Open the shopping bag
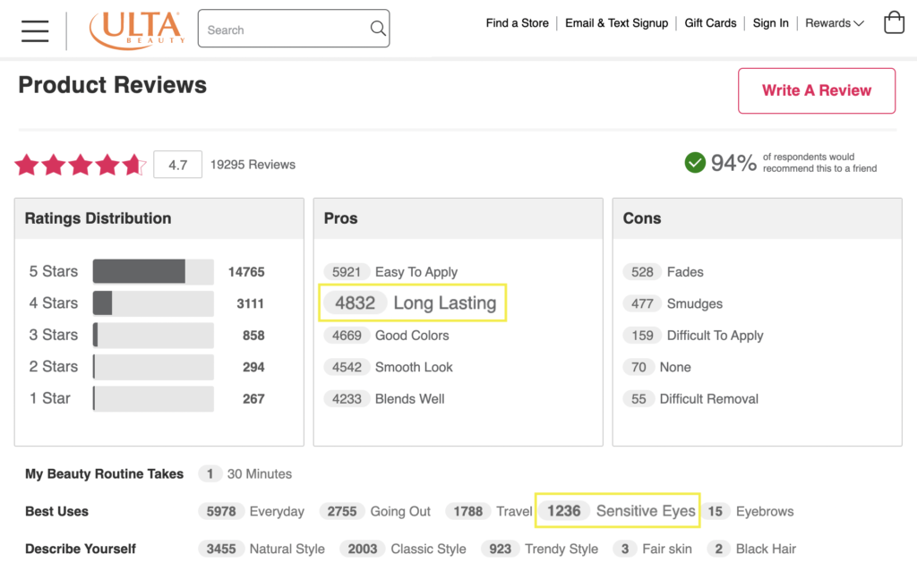 click(x=894, y=22)
